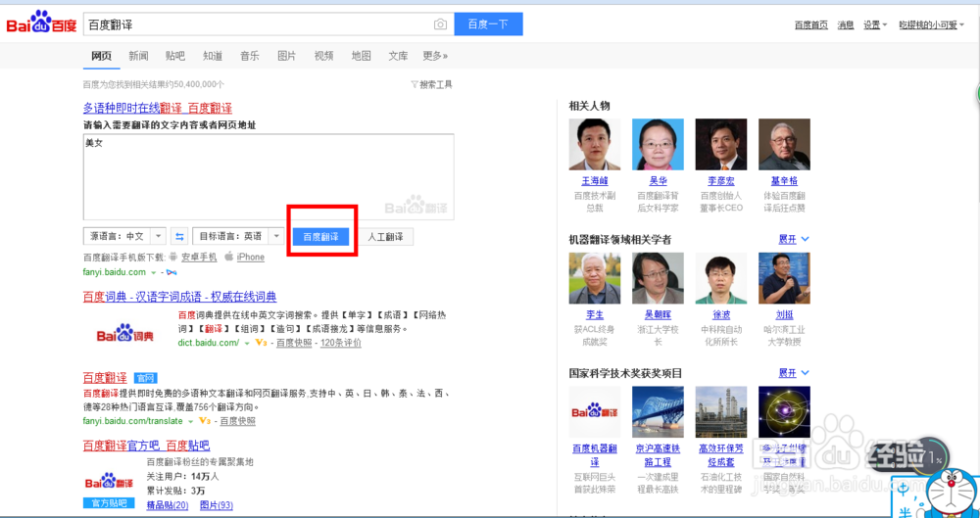Viewport: 980px width, 518px height.
Task: Open the 图片(93) link
Action: [217, 505]
